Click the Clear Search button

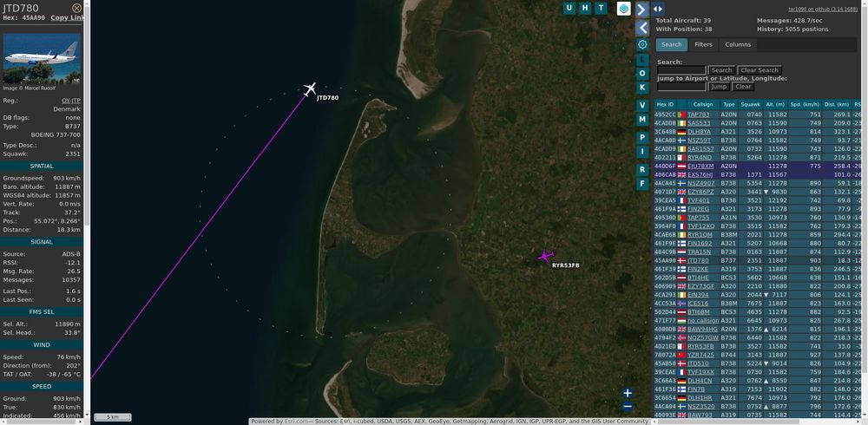tap(759, 70)
